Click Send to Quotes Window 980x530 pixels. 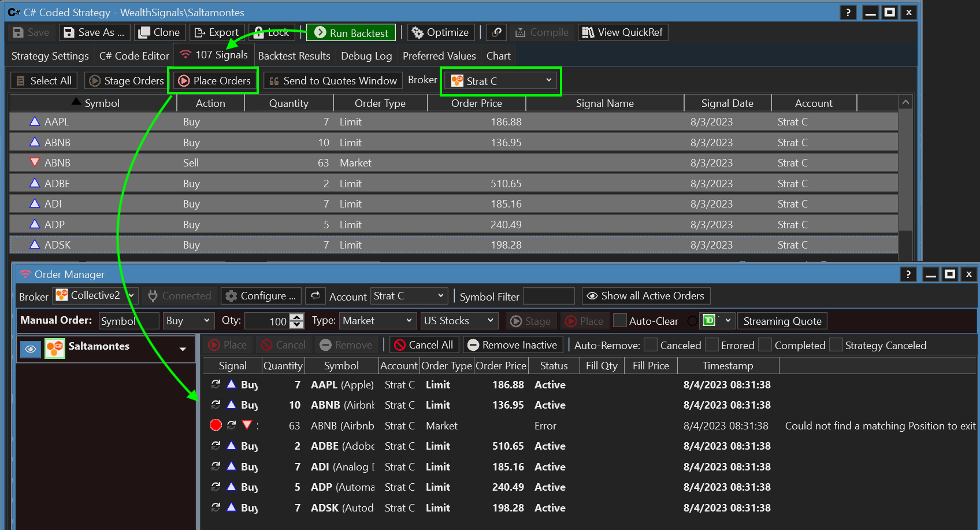point(333,81)
